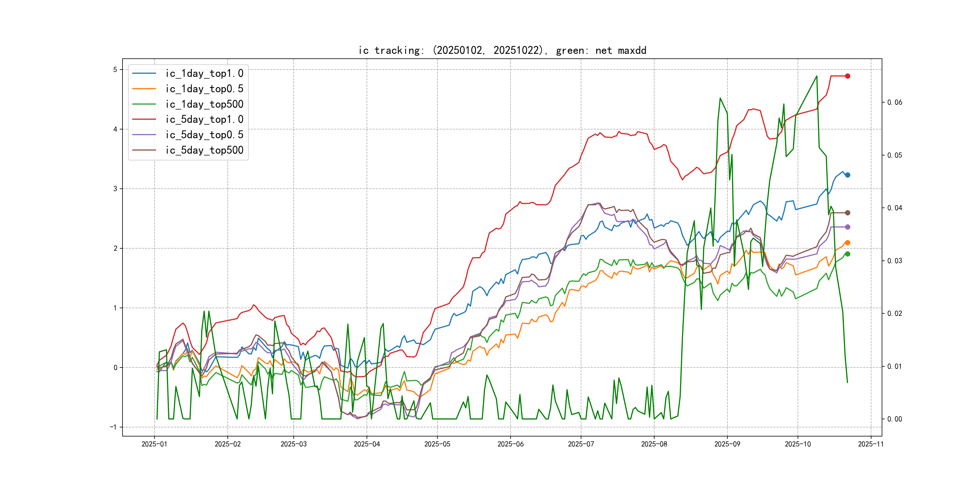Click the left-axis tick label 5
The image size is (980, 490).
coord(115,70)
